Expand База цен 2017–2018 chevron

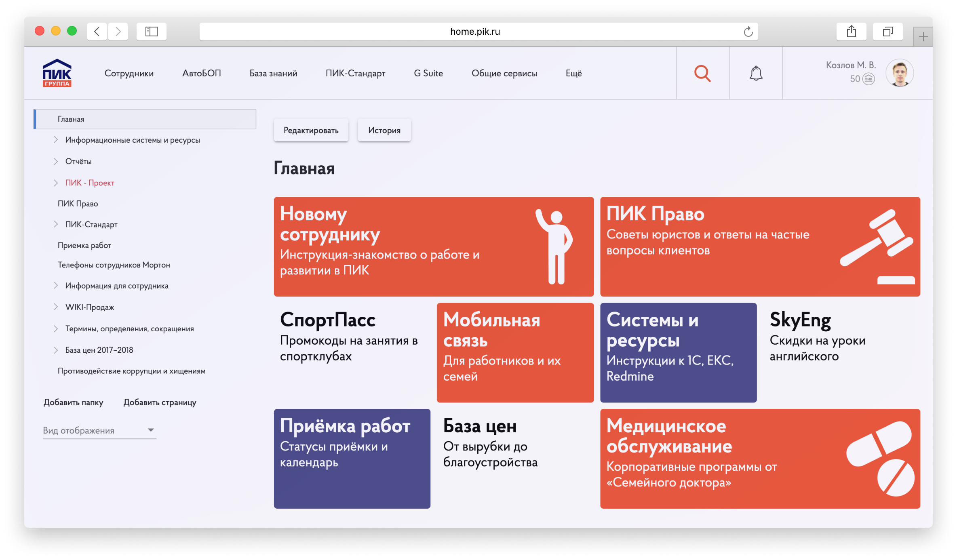point(56,350)
